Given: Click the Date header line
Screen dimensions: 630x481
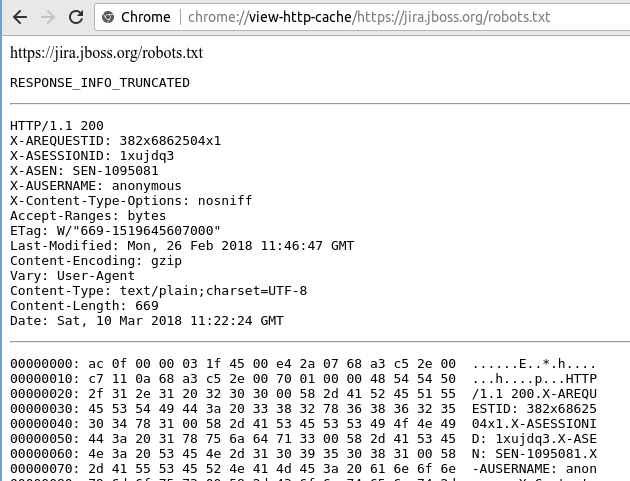Looking at the screenshot, I should pos(147,321).
